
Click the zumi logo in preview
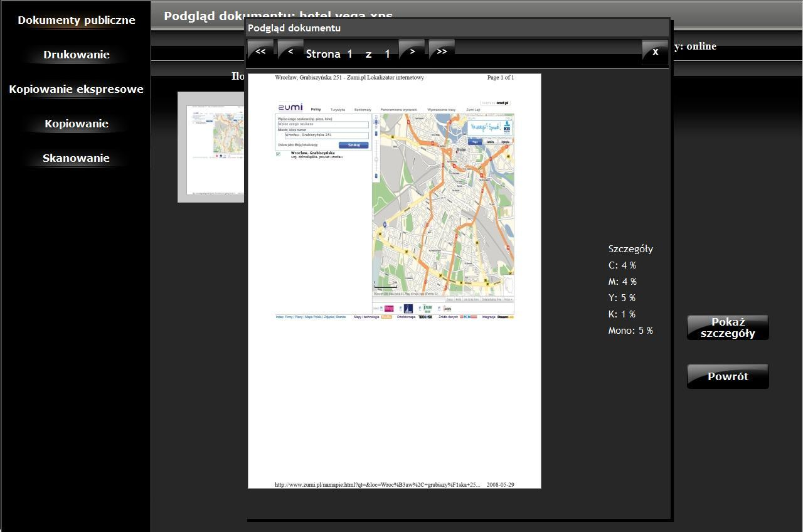click(290, 107)
